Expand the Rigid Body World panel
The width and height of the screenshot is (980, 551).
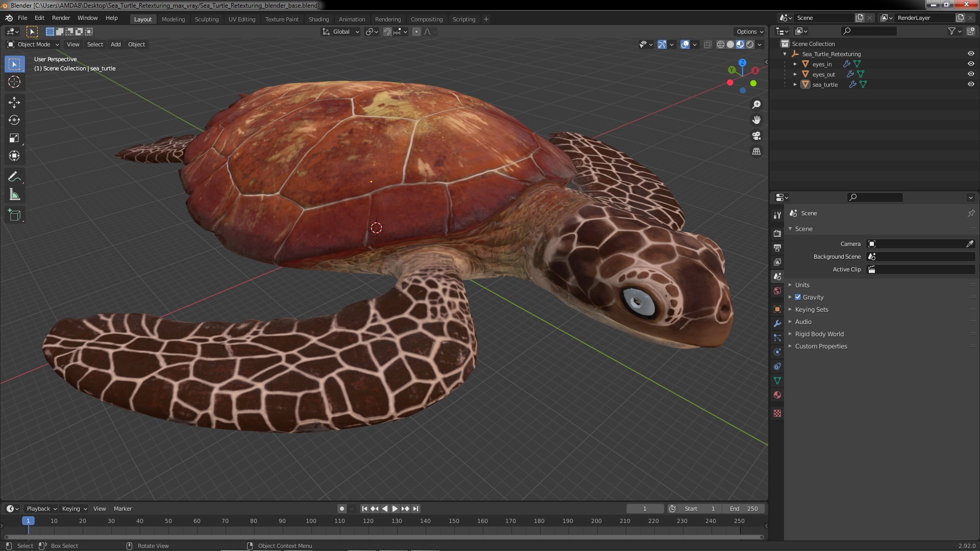point(819,334)
